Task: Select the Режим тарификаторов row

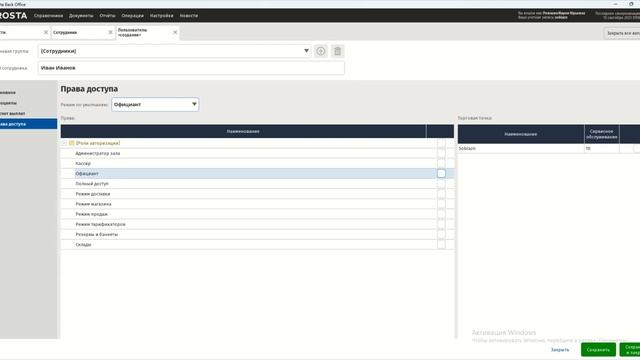Action: [x=257, y=224]
